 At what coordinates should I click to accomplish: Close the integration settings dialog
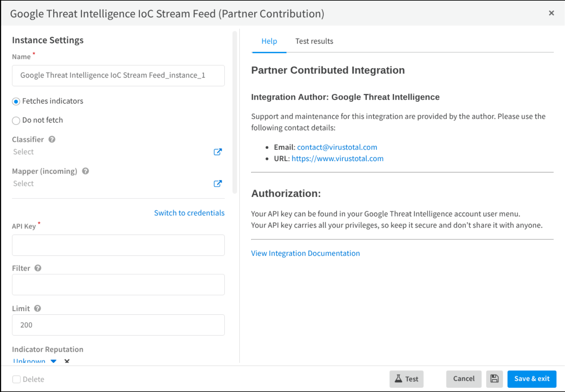[551, 13]
